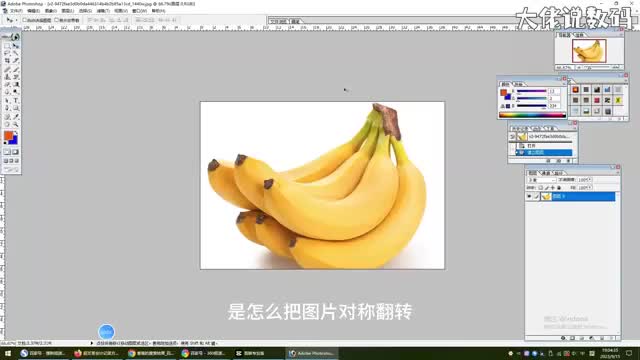640x360 pixels.
Task: Open the blend mode dropdown in Layers panel
Action: click(x=542, y=180)
